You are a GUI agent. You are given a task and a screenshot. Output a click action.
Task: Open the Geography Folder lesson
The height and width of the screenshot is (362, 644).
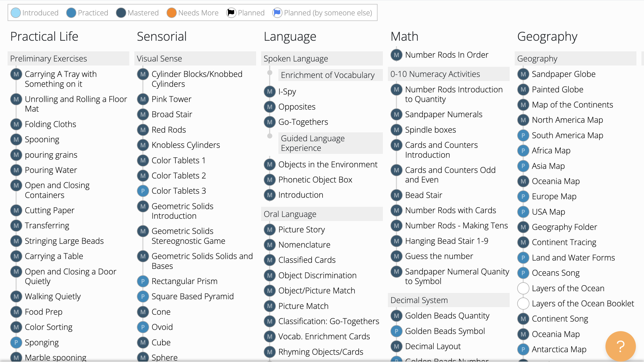click(x=564, y=227)
